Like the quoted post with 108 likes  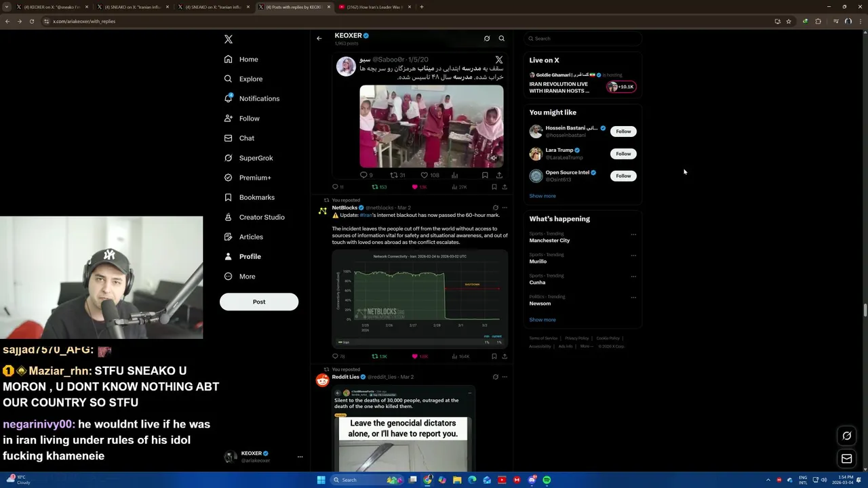(x=429, y=175)
